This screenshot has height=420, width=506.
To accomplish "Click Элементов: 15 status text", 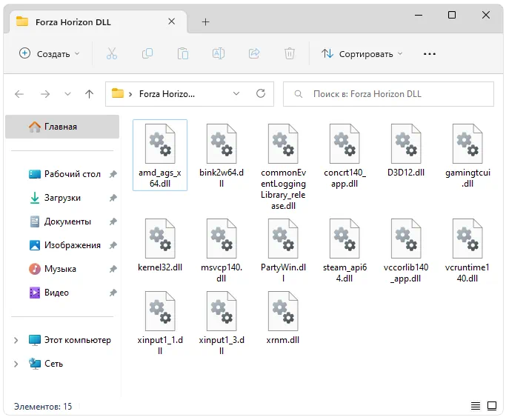I will point(43,407).
